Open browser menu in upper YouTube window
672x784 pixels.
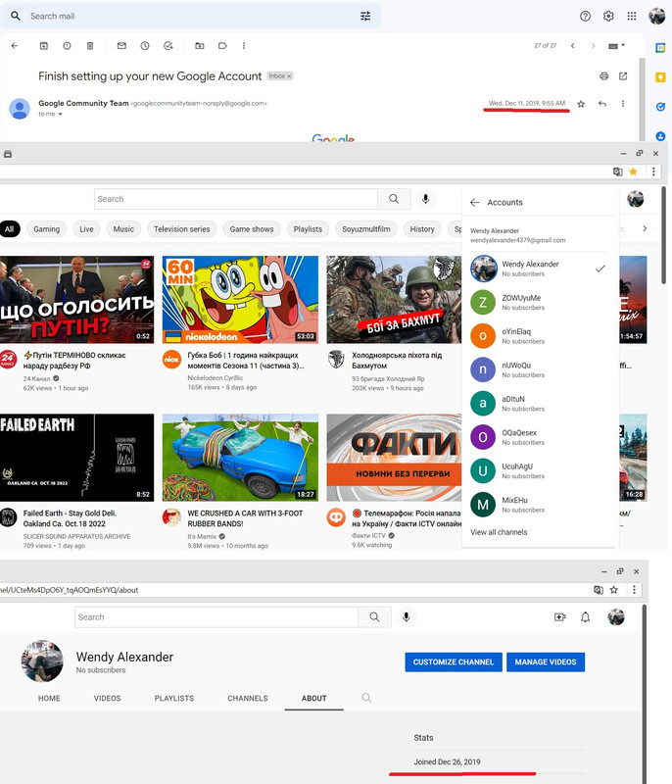click(x=653, y=171)
